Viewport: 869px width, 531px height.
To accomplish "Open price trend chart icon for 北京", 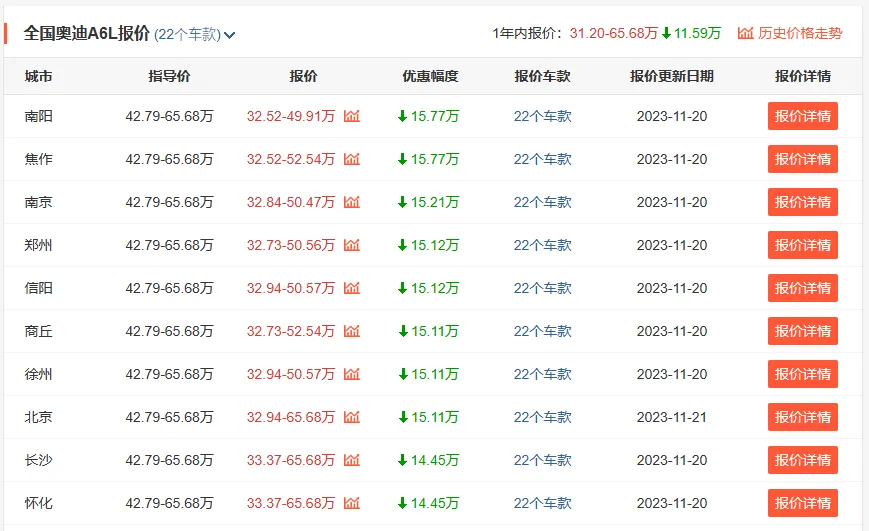I will coord(351,417).
